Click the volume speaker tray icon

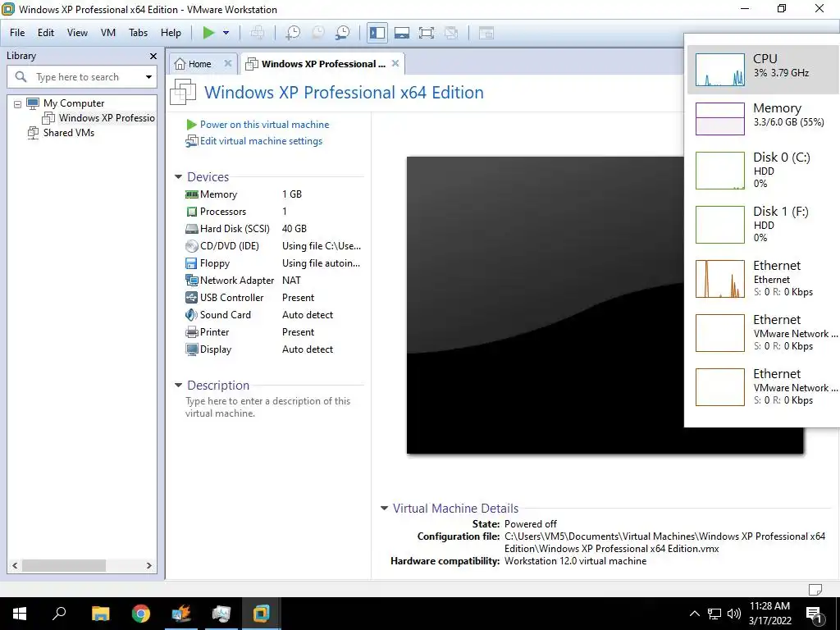pyautogui.click(x=734, y=614)
